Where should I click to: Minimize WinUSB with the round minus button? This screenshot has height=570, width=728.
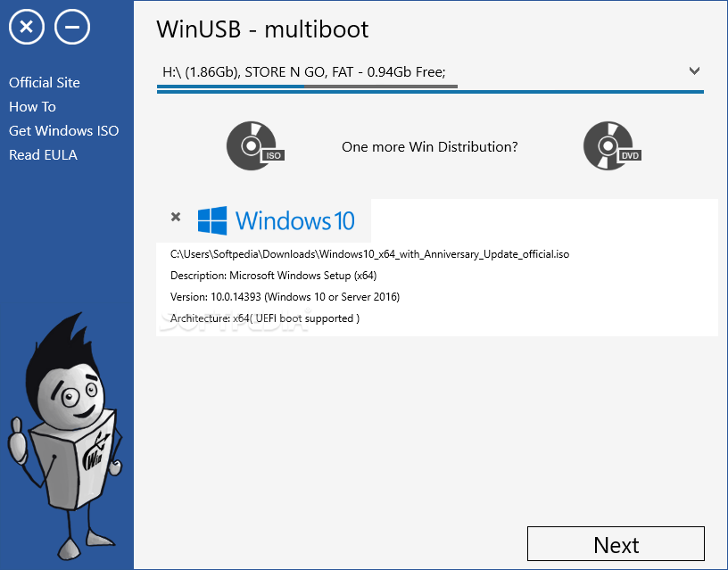point(72,27)
